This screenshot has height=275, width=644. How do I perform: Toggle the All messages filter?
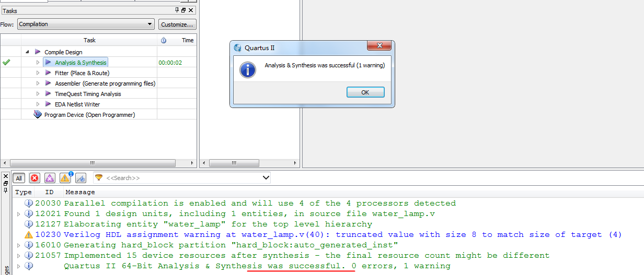tap(19, 178)
